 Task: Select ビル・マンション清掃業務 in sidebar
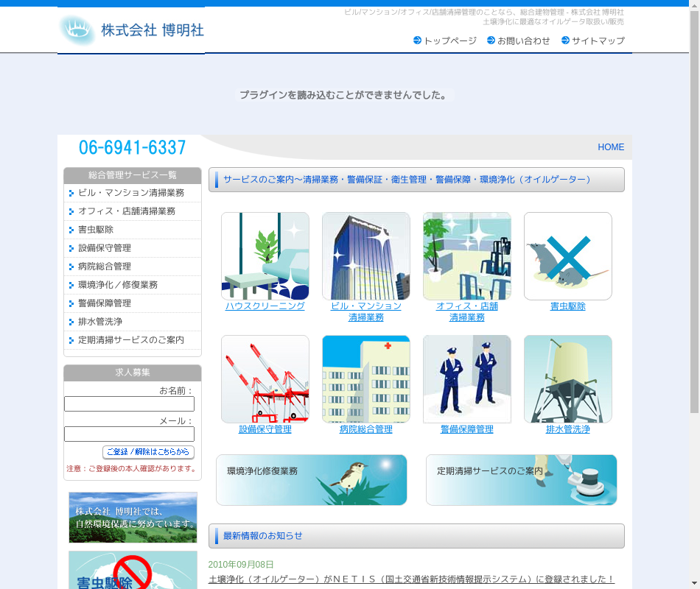(x=131, y=193)
